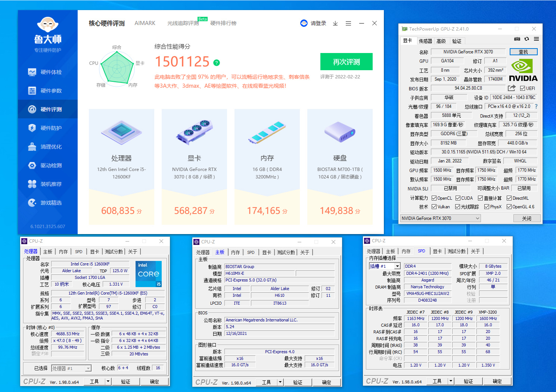Viewport: 556px width, 392px height.
Task: Open 高级 tab in GPU-Z
Action: coord(441,41)
